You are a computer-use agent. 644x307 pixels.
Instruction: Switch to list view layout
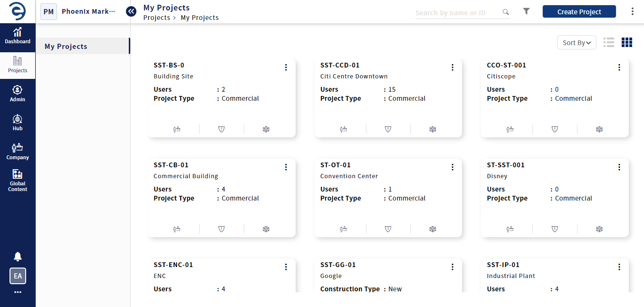pyautogui.click(x=609, y=42)
